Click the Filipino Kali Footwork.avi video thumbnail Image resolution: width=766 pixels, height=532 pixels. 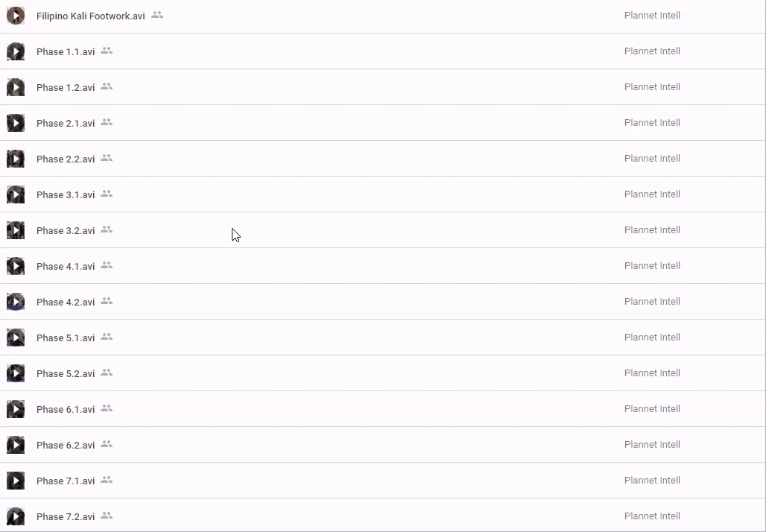click(x=16, y=16)
